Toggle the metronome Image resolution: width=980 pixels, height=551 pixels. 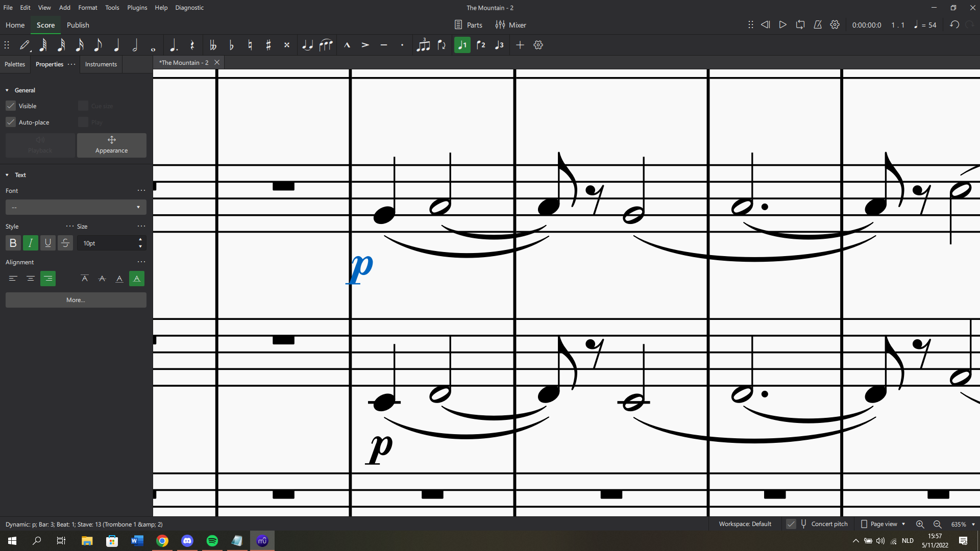(x=818, y=24)
